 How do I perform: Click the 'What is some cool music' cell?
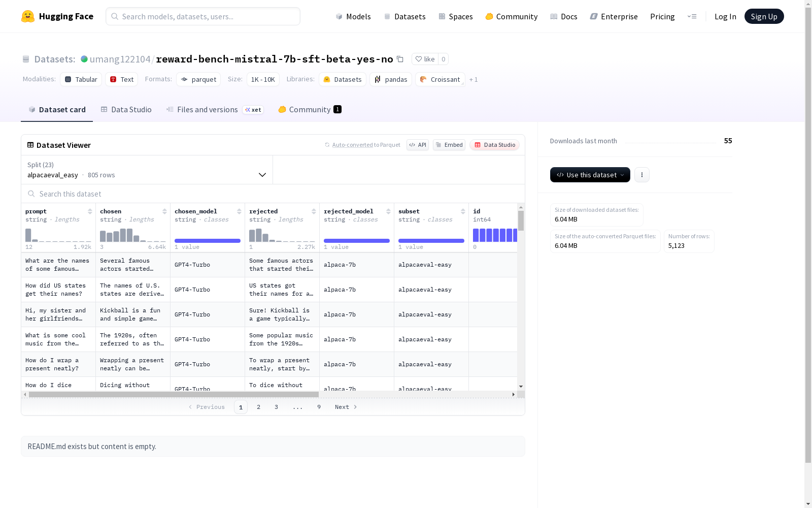(58, 339)
